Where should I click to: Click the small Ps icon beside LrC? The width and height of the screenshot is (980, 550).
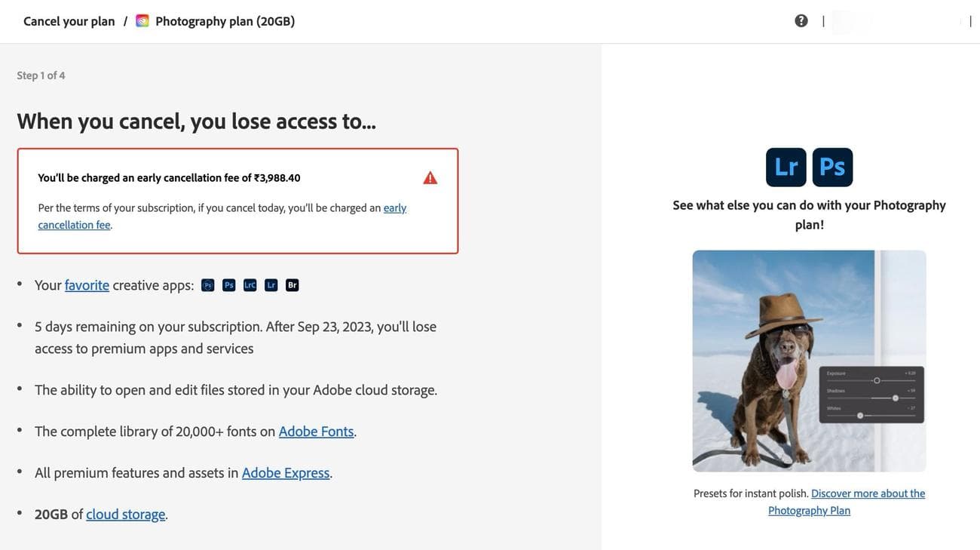pos(229,285)
